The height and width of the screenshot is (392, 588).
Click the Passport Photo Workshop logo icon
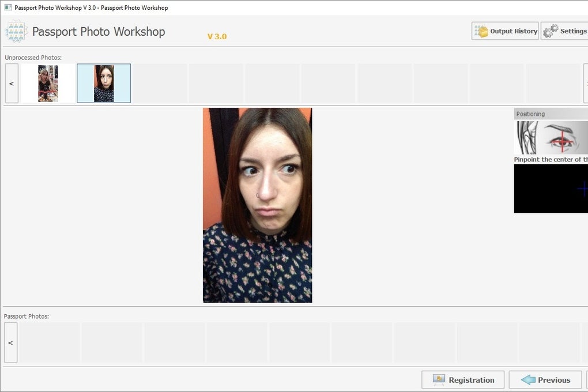pos(16,31)
